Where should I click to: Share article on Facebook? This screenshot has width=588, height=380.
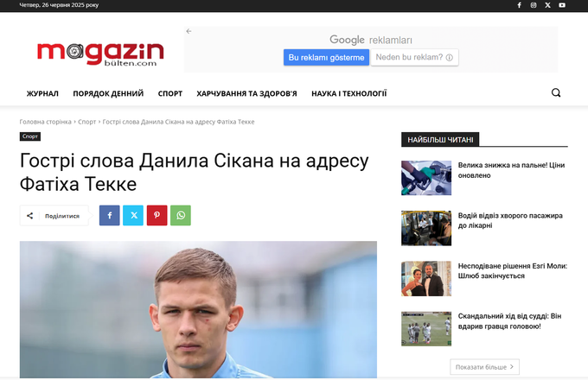pyautogui.click(x=110, y=215)
